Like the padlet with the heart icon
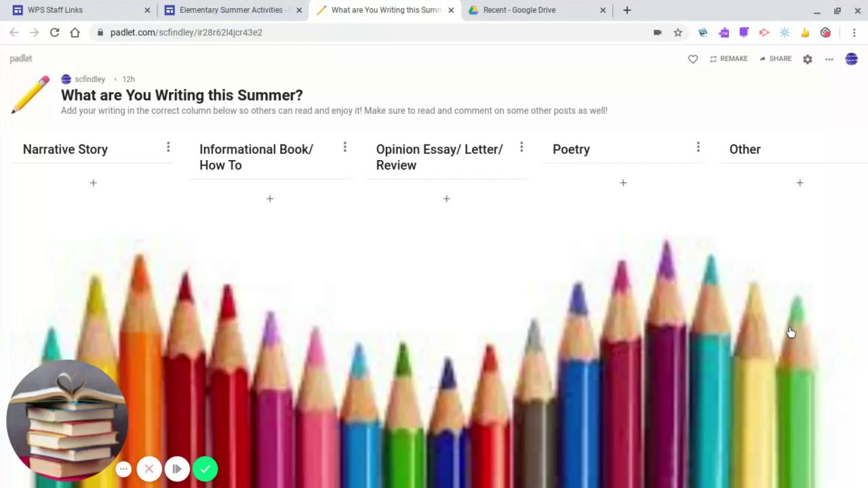868x488 pixels. coord(692,59)
